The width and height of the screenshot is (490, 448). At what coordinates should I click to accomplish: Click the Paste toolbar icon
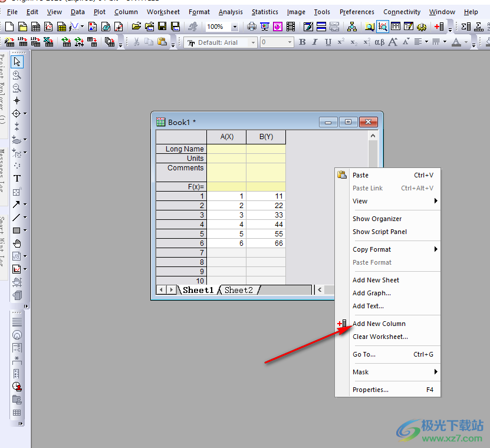pos(162,42)
